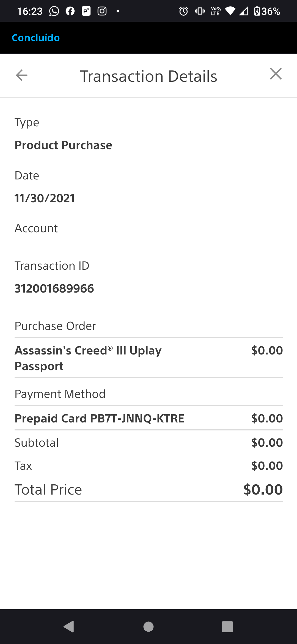297x644 pixels.
Task: Open recent apps with square button
Action: coord(227,627)
